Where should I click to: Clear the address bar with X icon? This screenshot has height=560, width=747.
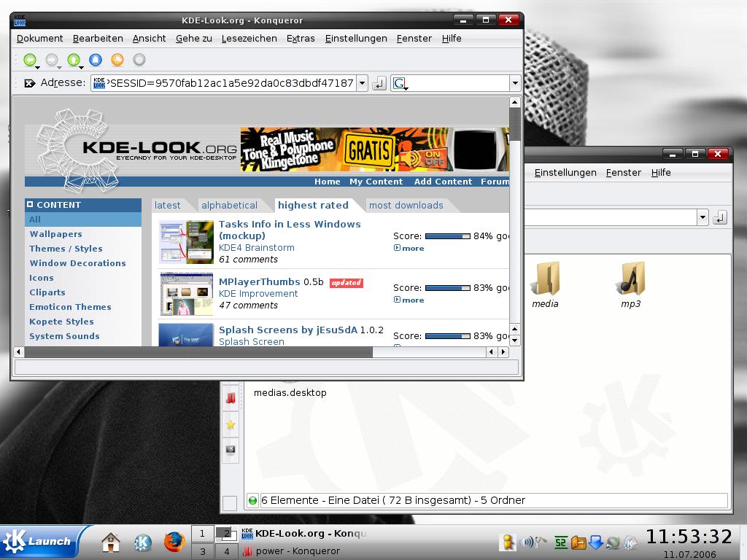29,83
